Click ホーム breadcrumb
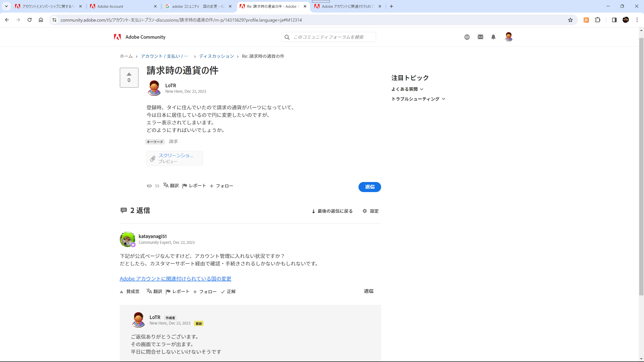 (126, 56)
